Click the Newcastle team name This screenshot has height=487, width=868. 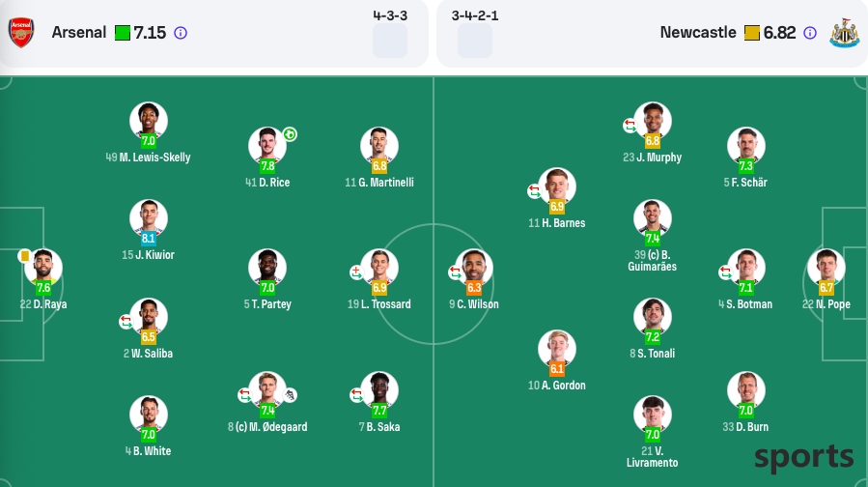click(698, 33)
